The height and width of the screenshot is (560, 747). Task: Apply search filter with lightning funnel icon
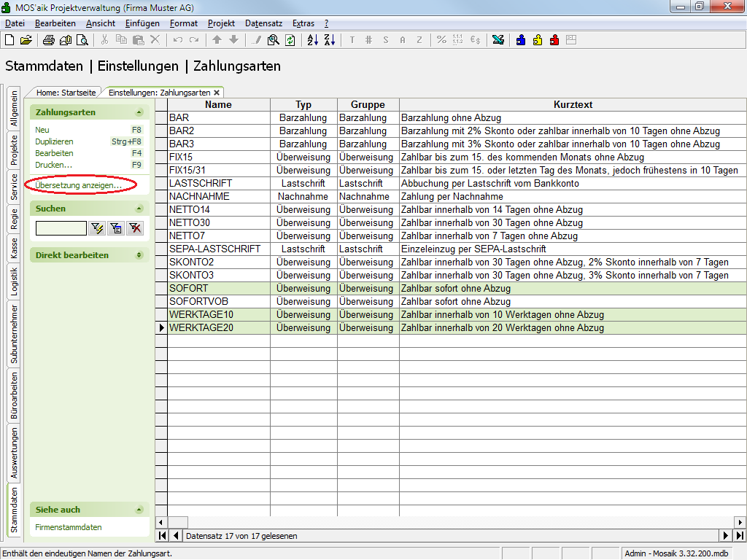point(97,228)
